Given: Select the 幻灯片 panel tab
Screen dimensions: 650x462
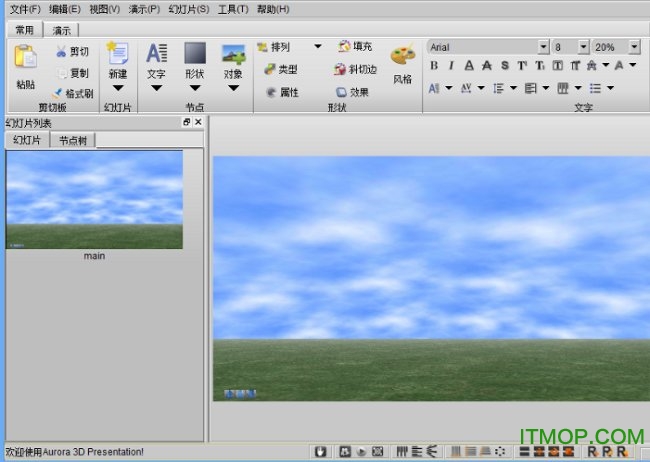Looking at the screenshot, I should point(27,140).
